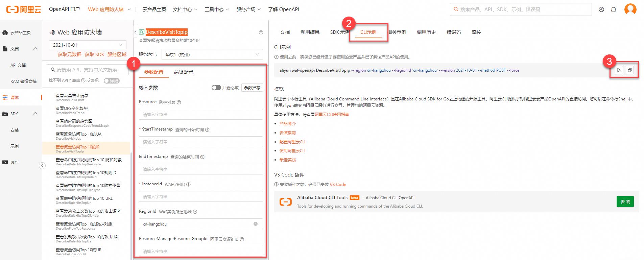Viewport: 644px width, 260px height.
Task: Click the help icon next to Resource 防护对象
Action: 179,102
